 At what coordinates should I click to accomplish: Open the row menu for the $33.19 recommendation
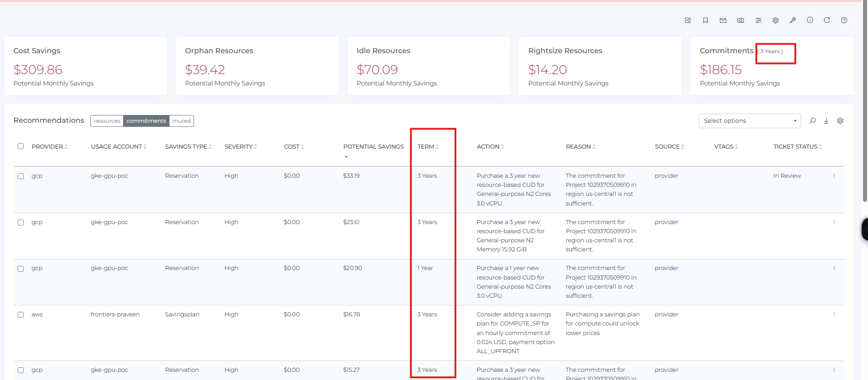[834, 175]
